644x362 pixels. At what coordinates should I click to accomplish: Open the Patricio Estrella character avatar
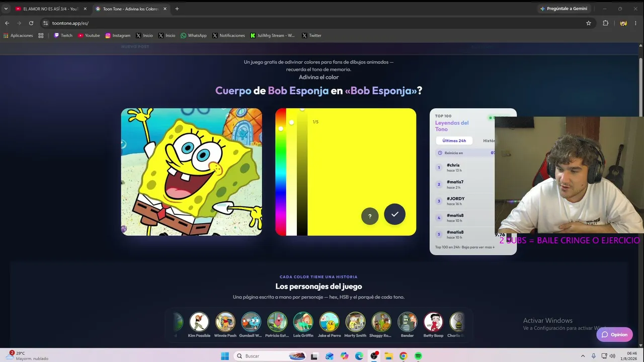pos(277,325)
